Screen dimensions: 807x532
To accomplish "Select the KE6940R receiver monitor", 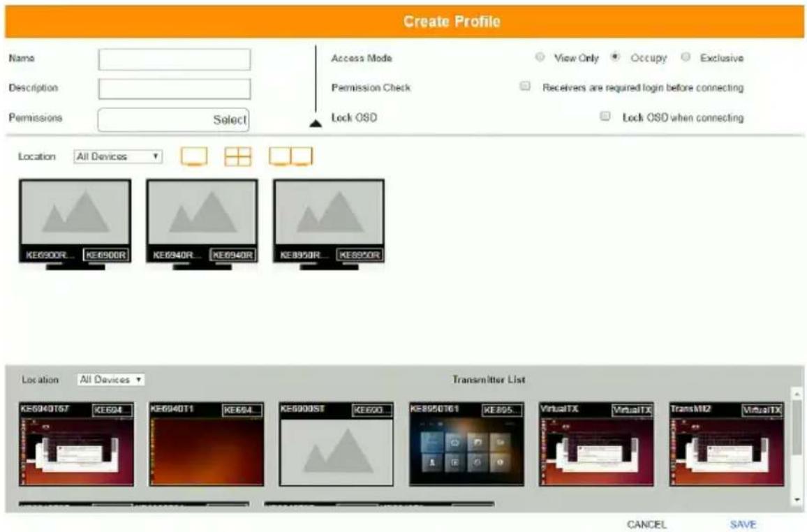I will 202,224.
